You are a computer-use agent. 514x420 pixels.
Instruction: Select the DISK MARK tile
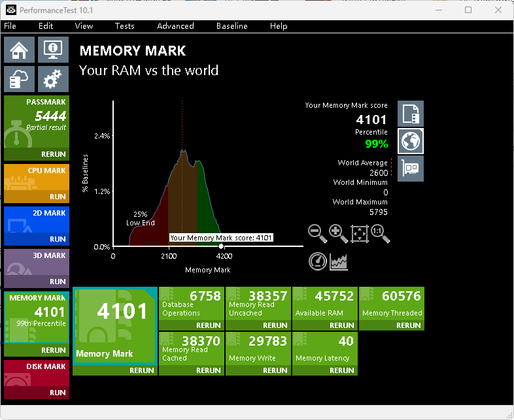tap(37, 373)
